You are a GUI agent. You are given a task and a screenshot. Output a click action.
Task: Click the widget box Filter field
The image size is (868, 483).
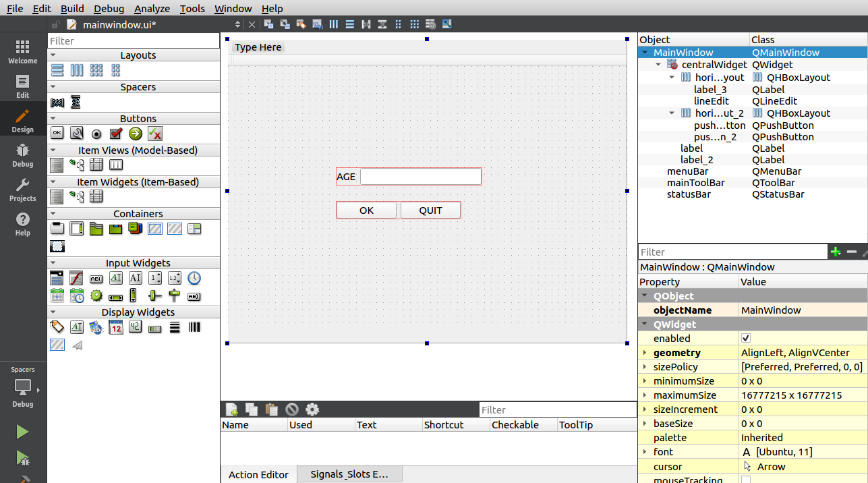134,41
